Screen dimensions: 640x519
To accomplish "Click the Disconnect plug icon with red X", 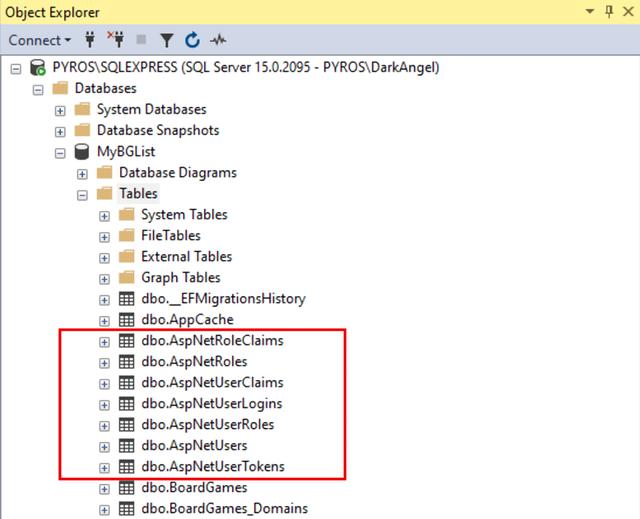I will tap(116, 40).
